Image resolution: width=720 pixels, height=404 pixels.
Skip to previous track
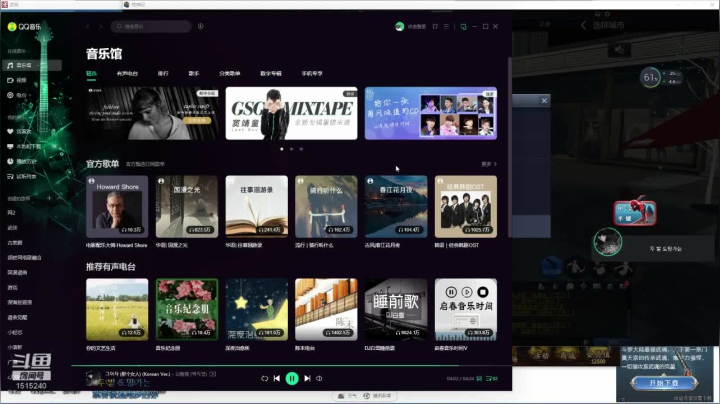coord(277,378)
